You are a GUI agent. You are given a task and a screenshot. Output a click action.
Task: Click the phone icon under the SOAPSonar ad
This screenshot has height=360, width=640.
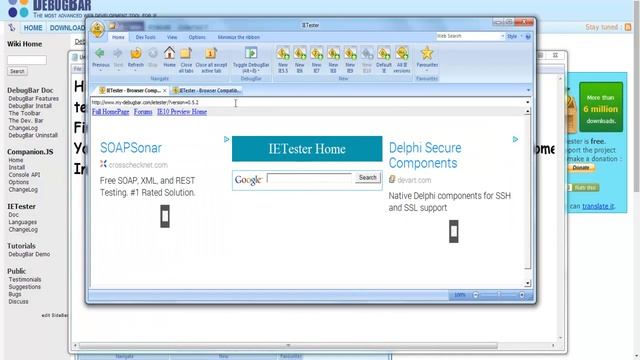click(x=165, y=216)
